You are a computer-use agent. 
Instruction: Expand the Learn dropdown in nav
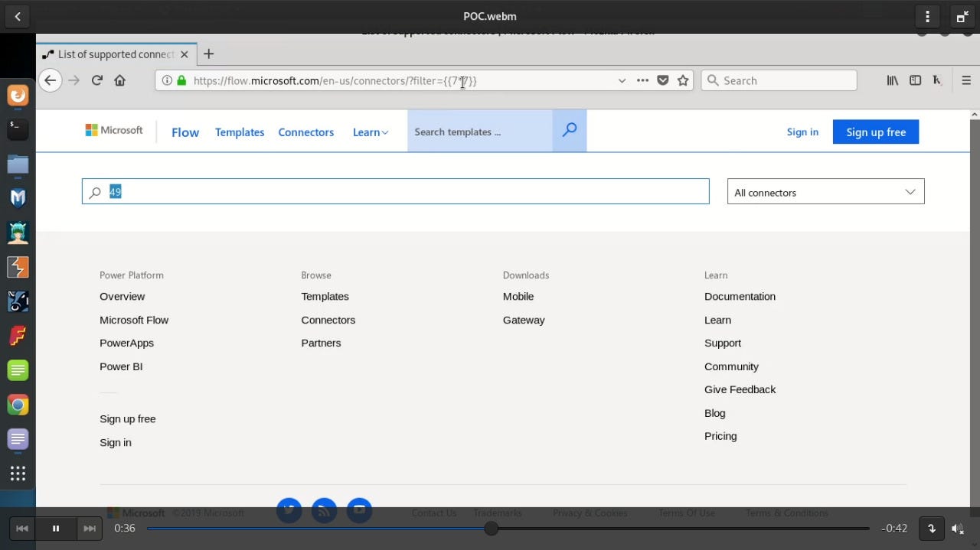[371, 132]
